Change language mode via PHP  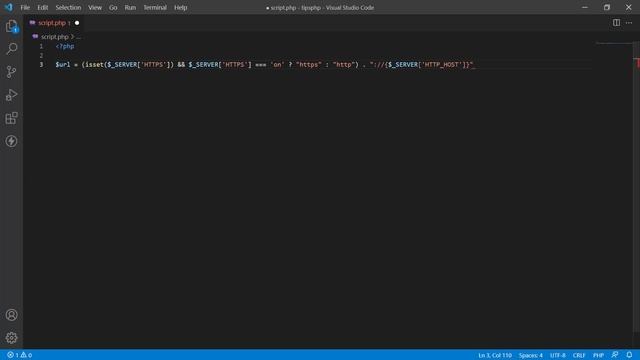click(598, 355)
